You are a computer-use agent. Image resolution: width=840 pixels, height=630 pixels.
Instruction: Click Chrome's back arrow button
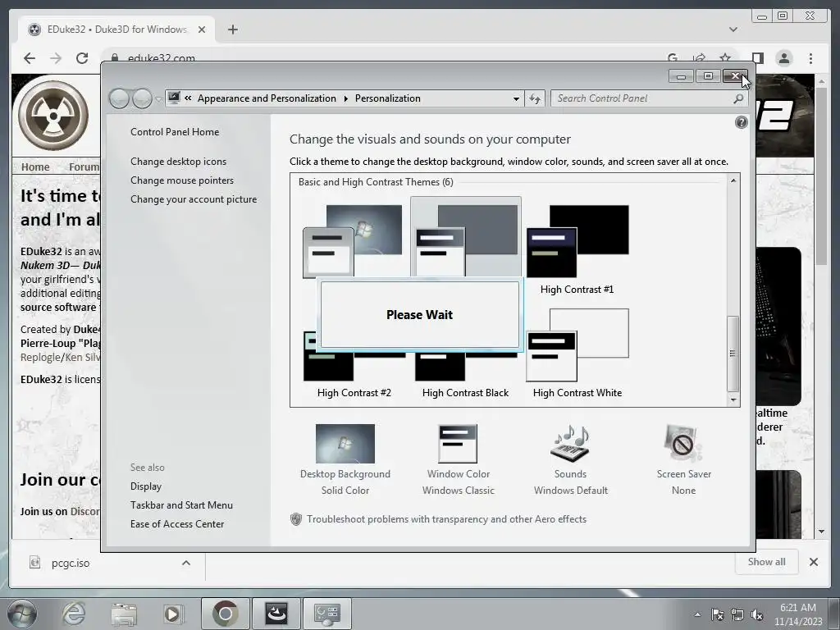(30, 58)
